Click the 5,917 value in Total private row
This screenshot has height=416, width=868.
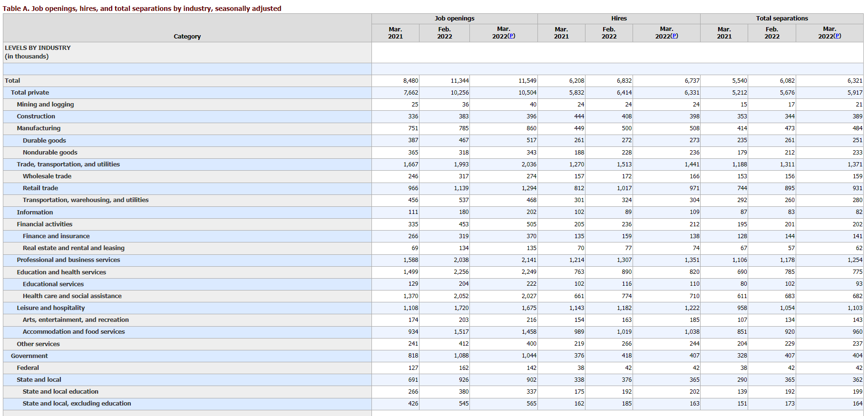(855, 93)
